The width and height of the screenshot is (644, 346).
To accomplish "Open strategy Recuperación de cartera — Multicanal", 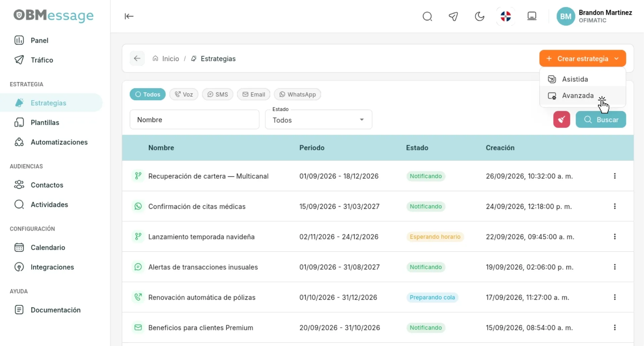I will click(x=208, y=176).
